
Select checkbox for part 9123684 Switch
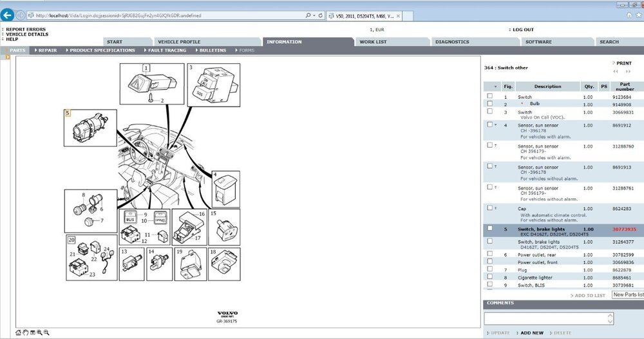(x=490, y=96)
